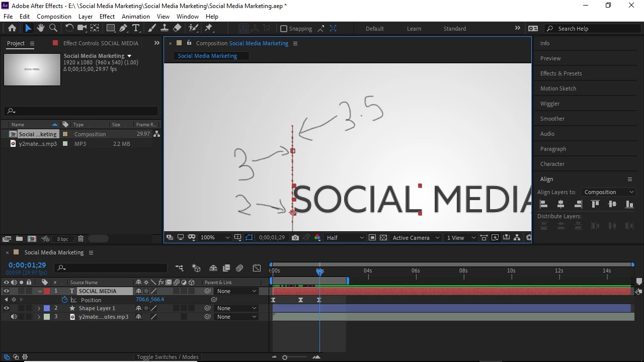Select the Unified Camera tool
644x362 pixels.
[x=82, y=28]
